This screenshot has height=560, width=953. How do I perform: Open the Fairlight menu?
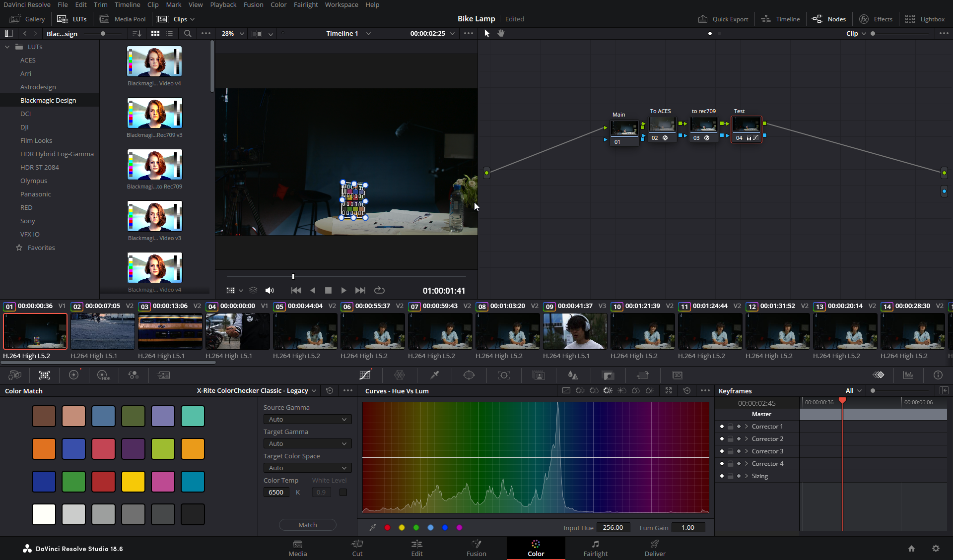coord(305,4)
